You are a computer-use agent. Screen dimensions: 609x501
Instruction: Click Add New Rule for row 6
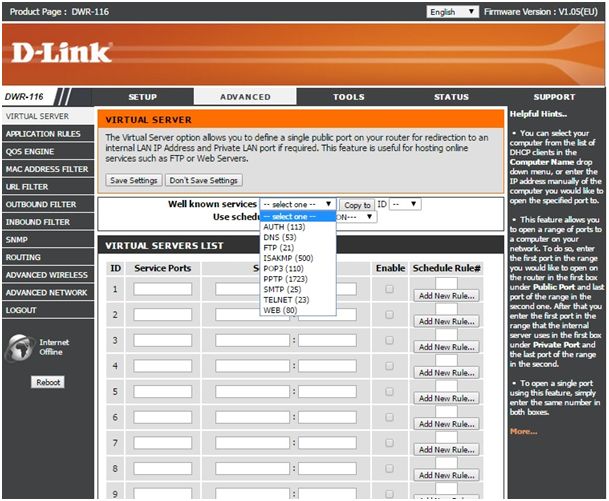click(446, 424)
